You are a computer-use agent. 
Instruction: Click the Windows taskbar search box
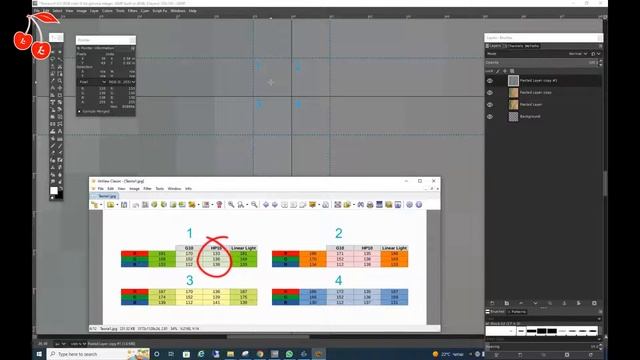click(x=98, y=354)
